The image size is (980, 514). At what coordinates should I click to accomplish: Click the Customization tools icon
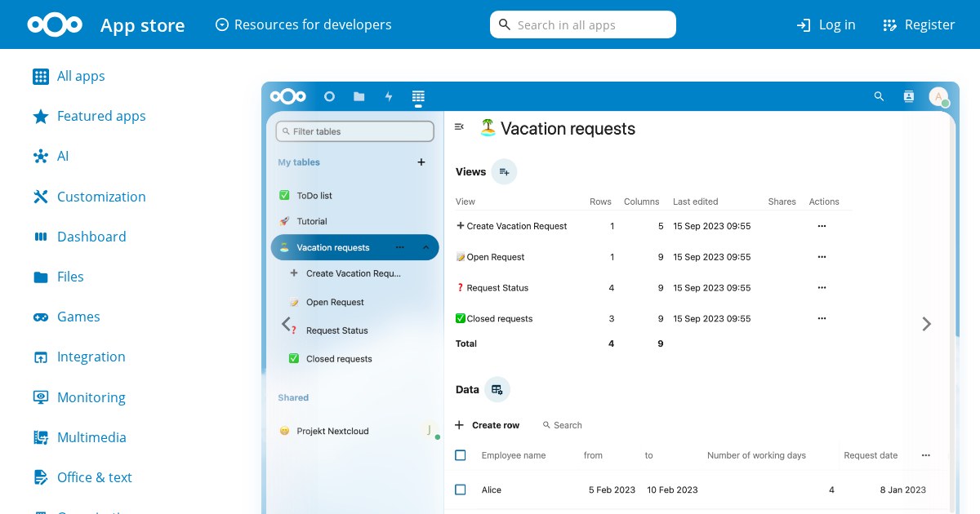(x=41, y=197)
